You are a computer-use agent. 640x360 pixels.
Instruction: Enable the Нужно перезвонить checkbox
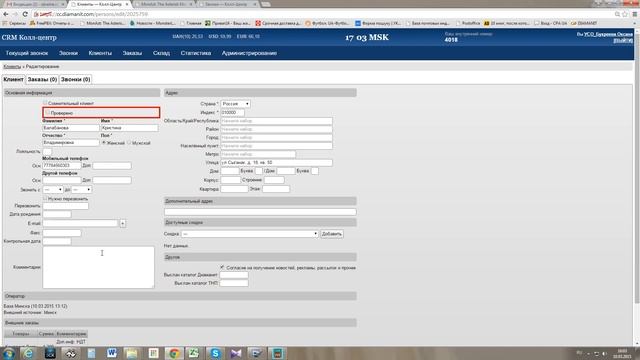[45, 198]
